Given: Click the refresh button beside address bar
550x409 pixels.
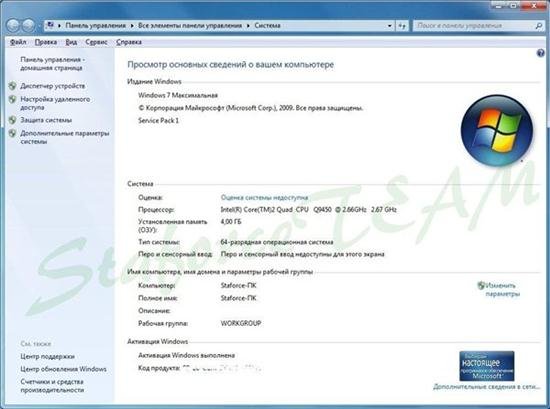Looking at the screenshot, I should coord(402,26).
